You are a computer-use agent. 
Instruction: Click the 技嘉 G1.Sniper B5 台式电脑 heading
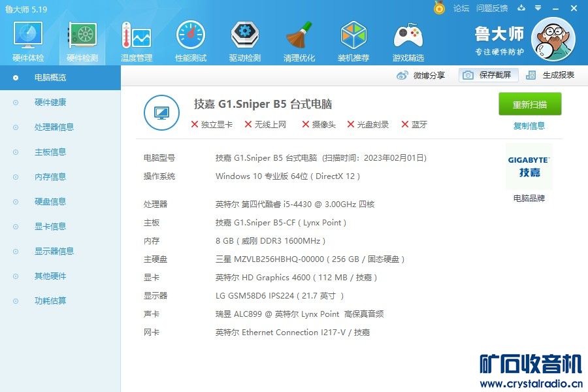(263, 104)
